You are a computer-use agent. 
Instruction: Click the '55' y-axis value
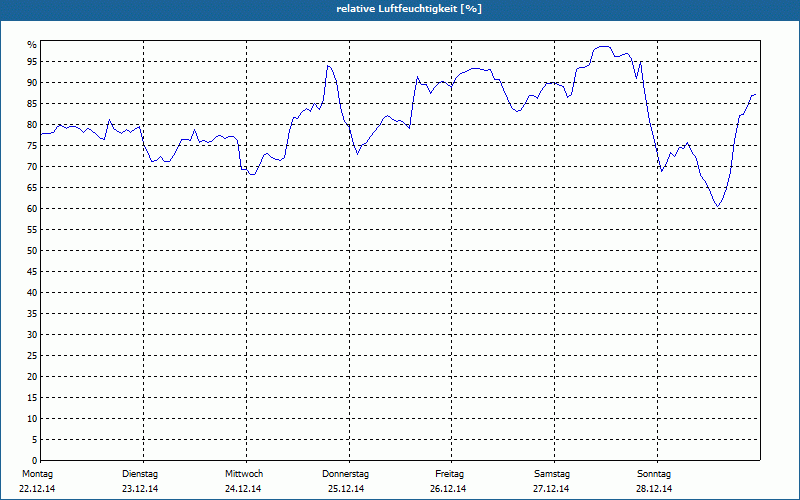pyautogui.click(x=32, y=230)
